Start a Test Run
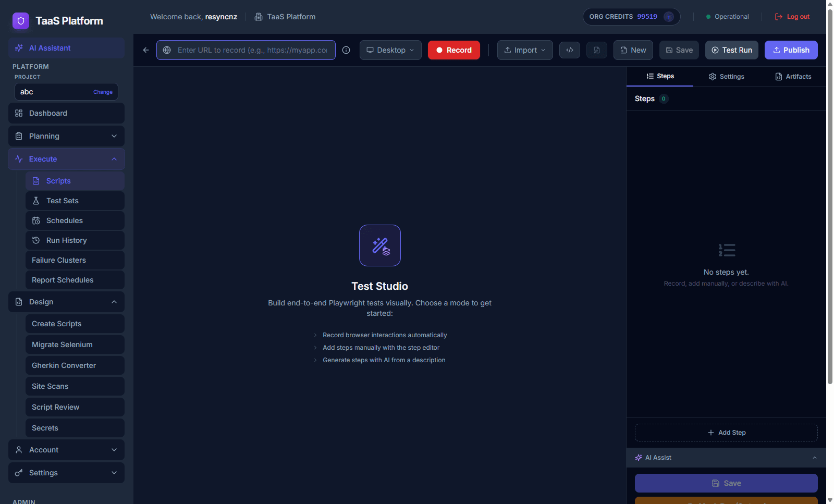 coord(731,50)
